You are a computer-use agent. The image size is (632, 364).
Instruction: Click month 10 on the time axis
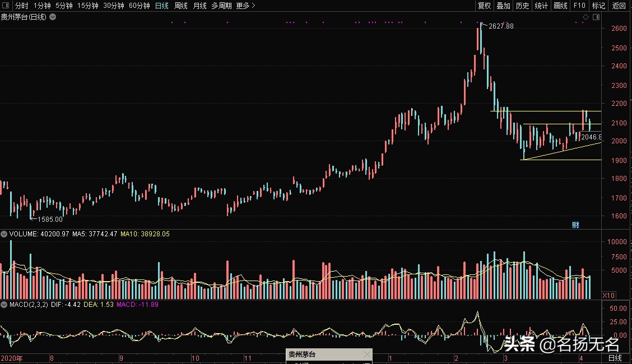[195, 358]
